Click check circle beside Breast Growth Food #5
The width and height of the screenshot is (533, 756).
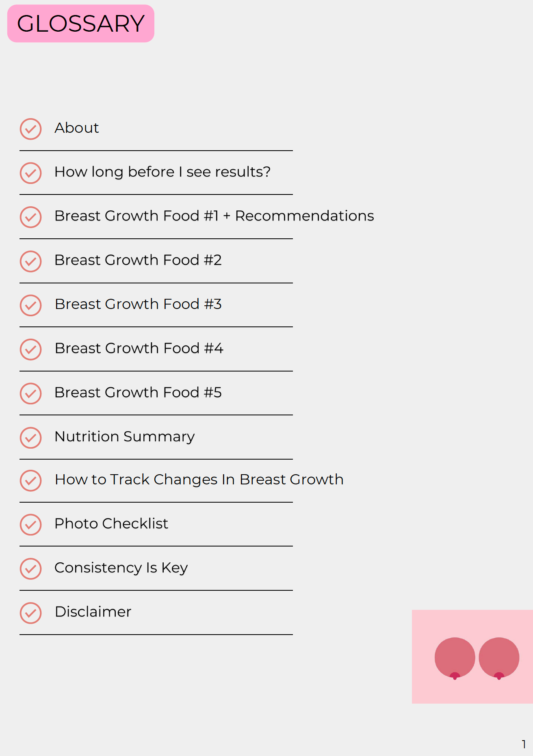point(31,393)
